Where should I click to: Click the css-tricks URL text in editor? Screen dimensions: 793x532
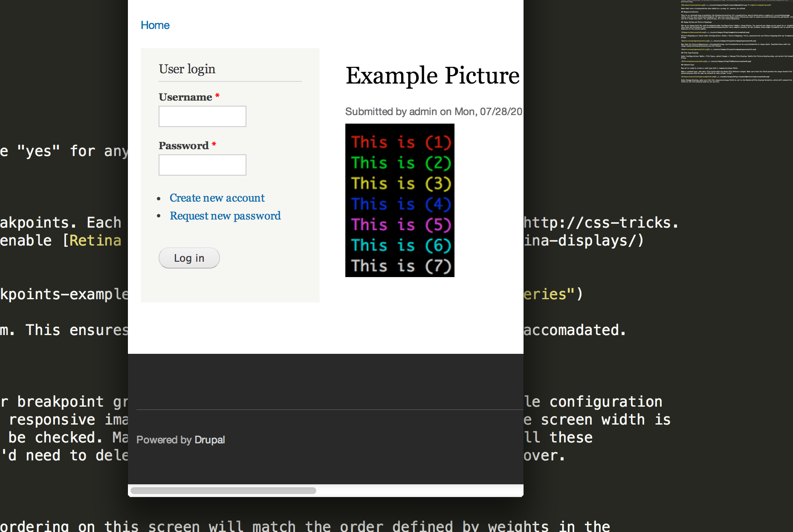(x=601, y=223)
